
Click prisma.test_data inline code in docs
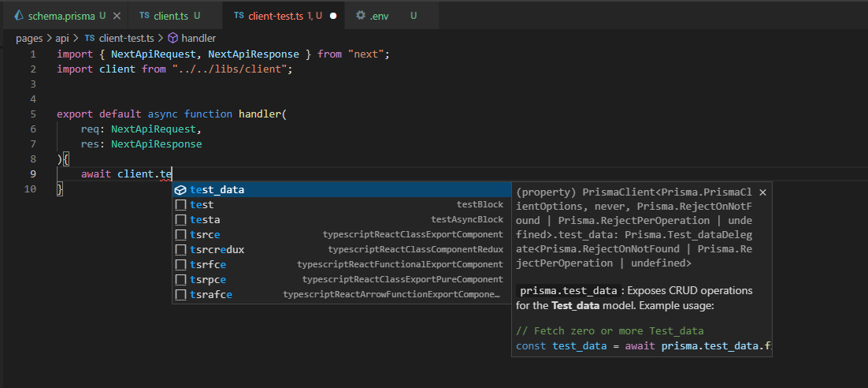[569, 290]
